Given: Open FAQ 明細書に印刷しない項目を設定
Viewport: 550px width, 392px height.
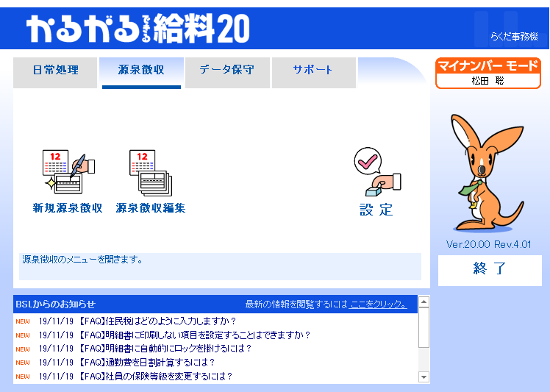Looking at the screenshot, I should tap(193, 335).
